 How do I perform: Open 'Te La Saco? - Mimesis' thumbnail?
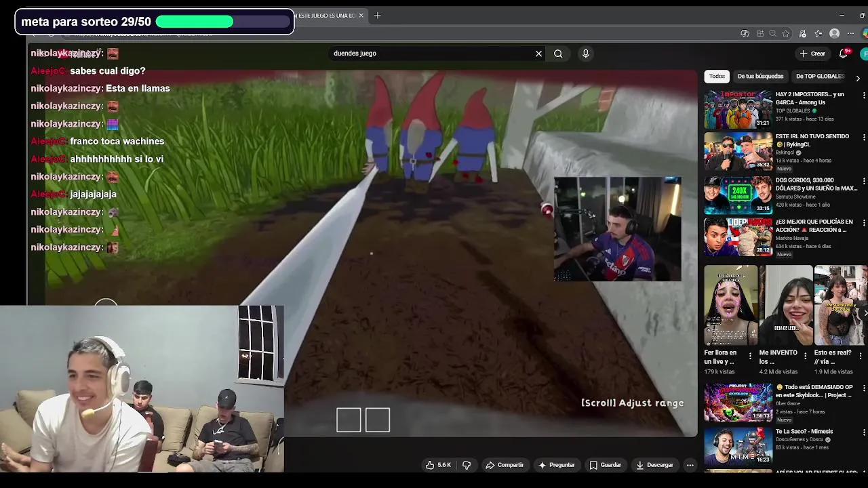point(738,445)
